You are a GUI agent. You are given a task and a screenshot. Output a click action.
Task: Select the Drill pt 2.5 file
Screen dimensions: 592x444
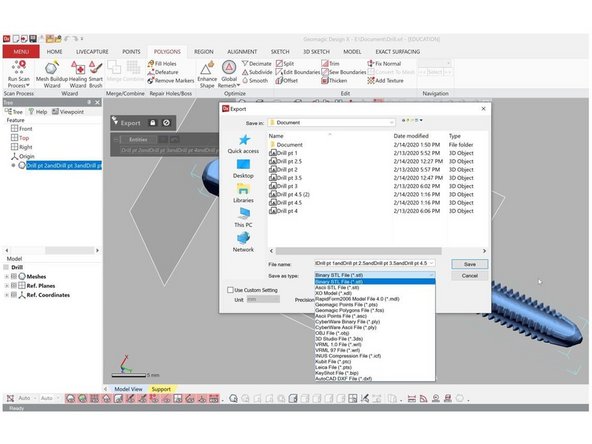point(285,161)
